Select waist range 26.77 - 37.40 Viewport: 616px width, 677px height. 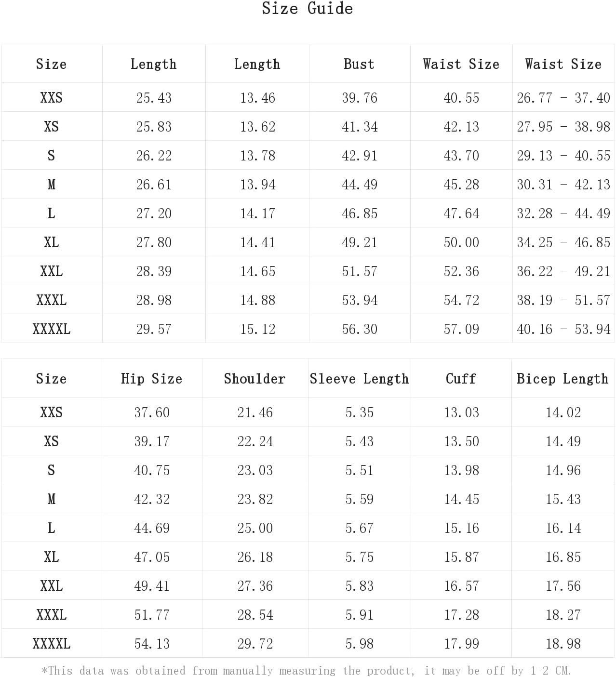coord(563,98)
